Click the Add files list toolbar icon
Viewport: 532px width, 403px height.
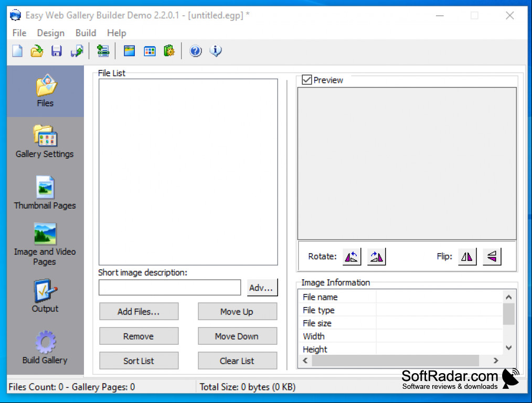(103, 51)
